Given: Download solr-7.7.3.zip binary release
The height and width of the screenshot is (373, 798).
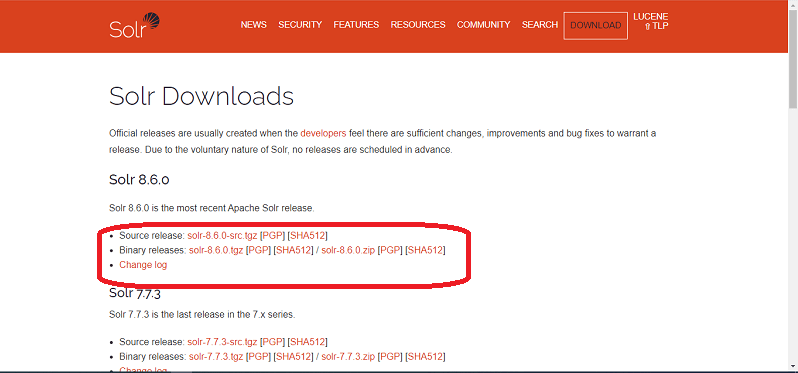Looking at the screenshot, I should [348, 356].
